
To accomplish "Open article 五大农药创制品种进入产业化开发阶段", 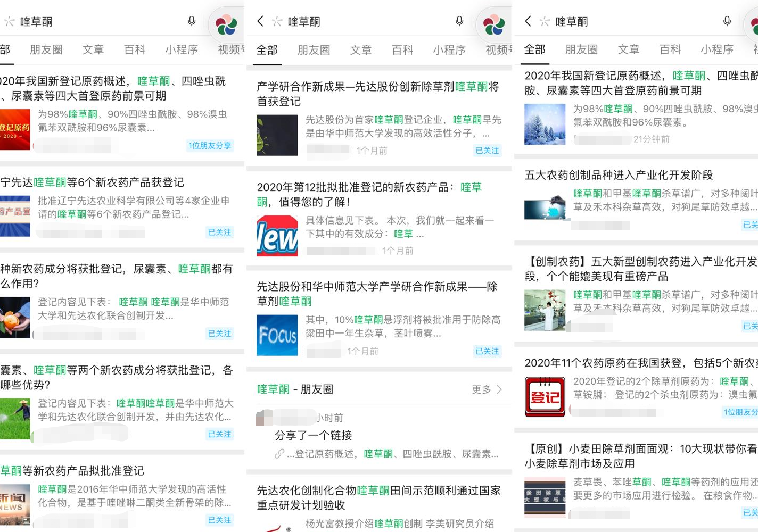I will point(619,175).
